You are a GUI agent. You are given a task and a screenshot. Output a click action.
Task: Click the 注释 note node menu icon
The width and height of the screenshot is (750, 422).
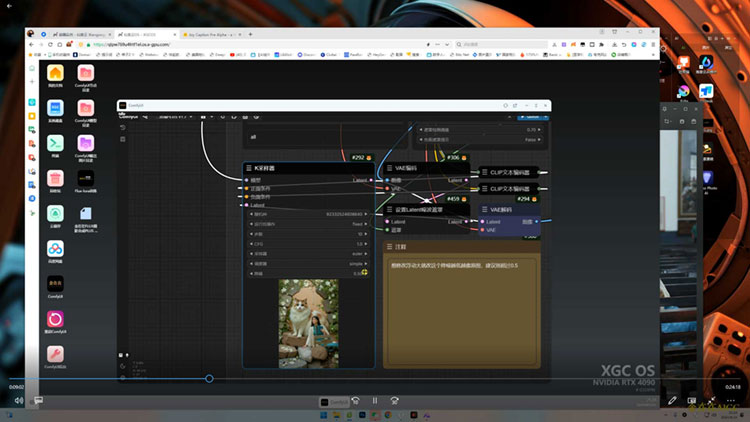click(x=391, y=246)
